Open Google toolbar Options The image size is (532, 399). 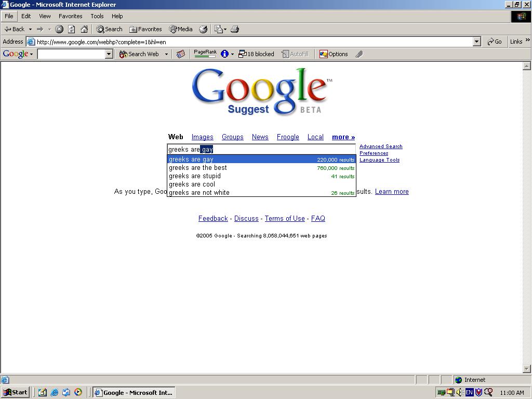click(x=334, y=54)
